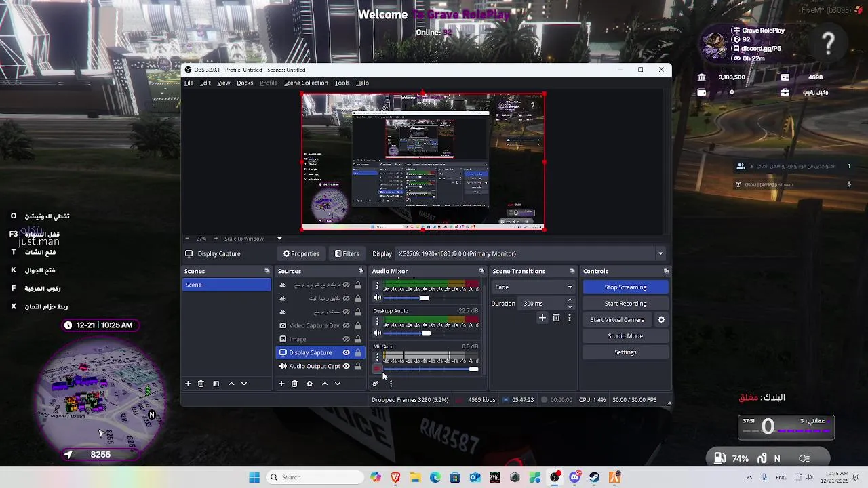Image resolution: width=868 pixels, height=488 pixels.
Task: Mute the Desktop Audio channel
Action: [378, 333]
